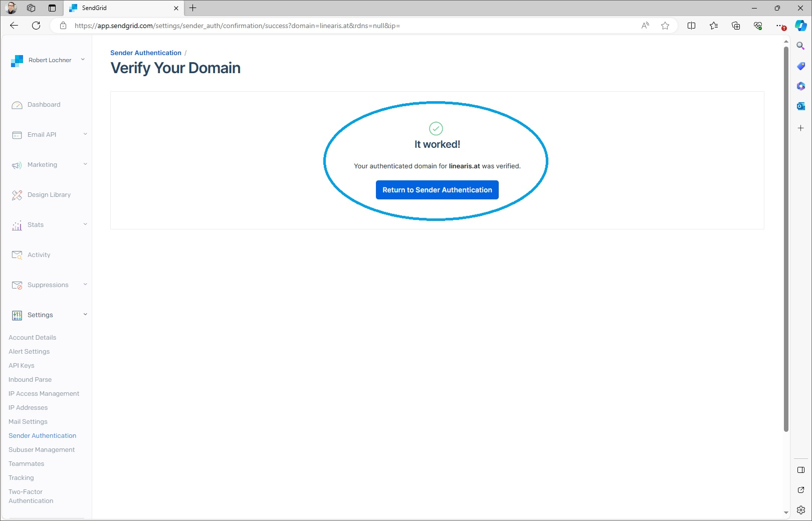Add this page to favorites with the star icon
812x521 pixels.
665,26
